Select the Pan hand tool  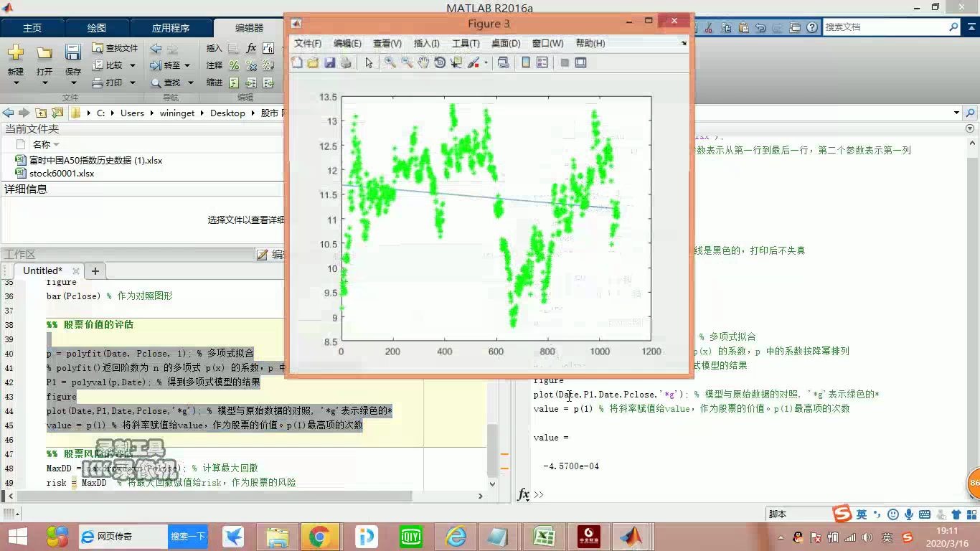pos(423,62)
